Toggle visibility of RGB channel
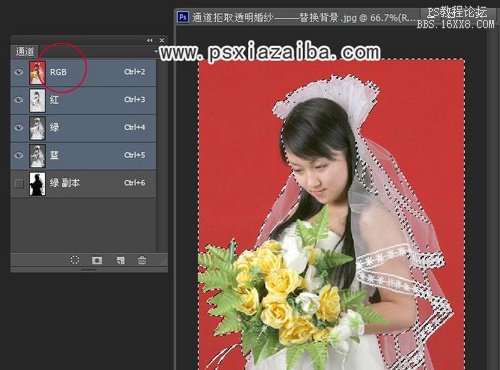Image resolution: width=500 pixels, height=370 pixels. coord(19,72)
